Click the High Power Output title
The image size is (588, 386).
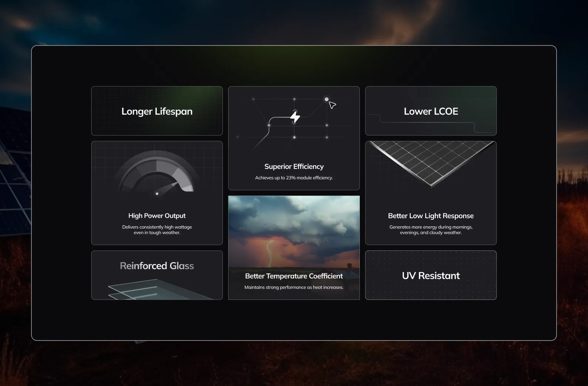tap(157, 216)
